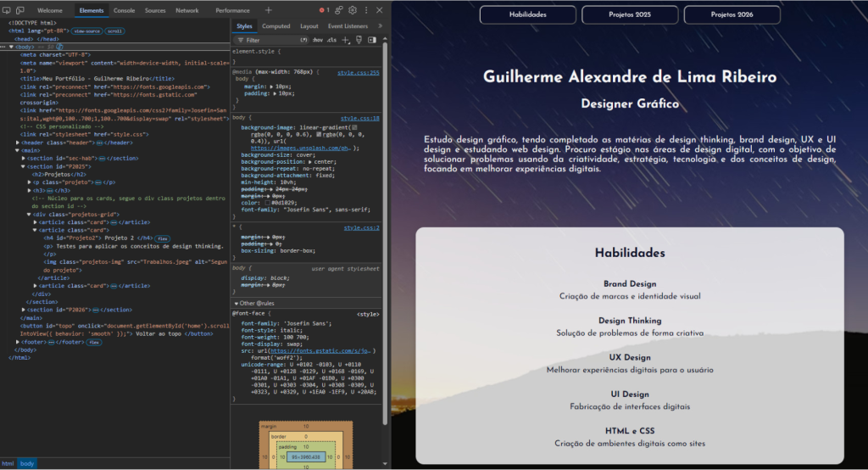The width and height of the screenshot is (868, 470).
Task: Switch to the Console tab
Action: coord(124,10)
